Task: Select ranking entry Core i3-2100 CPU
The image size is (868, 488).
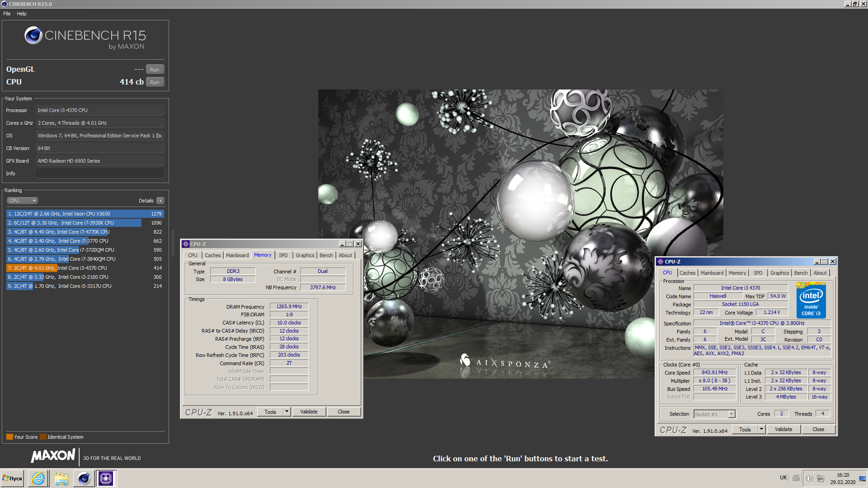Action: (x=85, y=277)
